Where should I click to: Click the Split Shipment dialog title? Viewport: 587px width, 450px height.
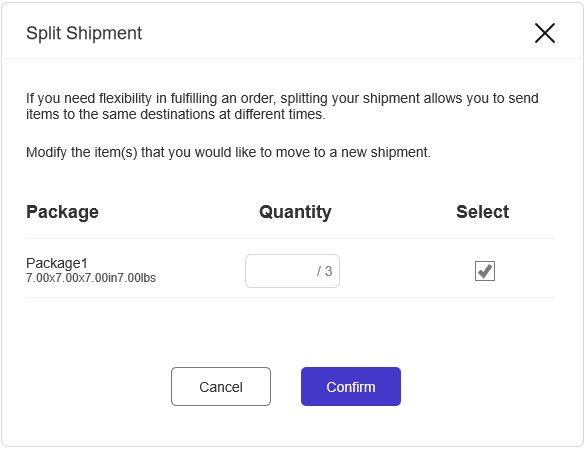[84, 33]
